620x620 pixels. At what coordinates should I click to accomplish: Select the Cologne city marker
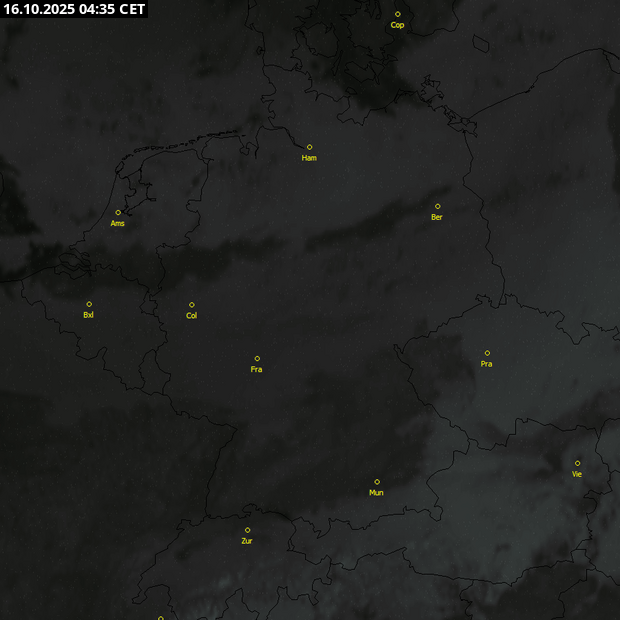(192, 305)
